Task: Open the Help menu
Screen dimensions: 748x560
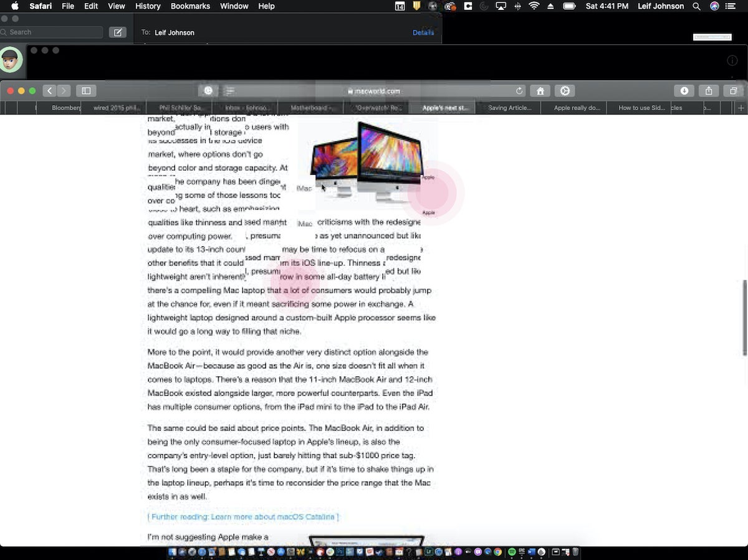Action: [267, 6]
